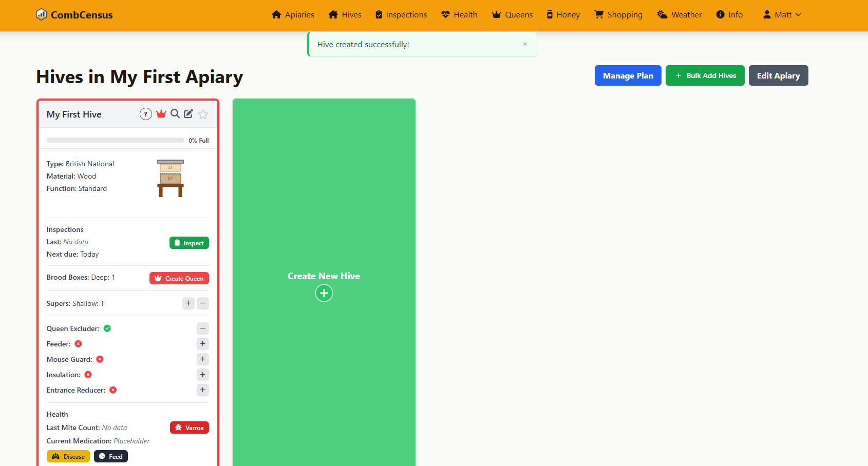Add a super using the plus stepper
Screen dimensions: 868x466
188,303
